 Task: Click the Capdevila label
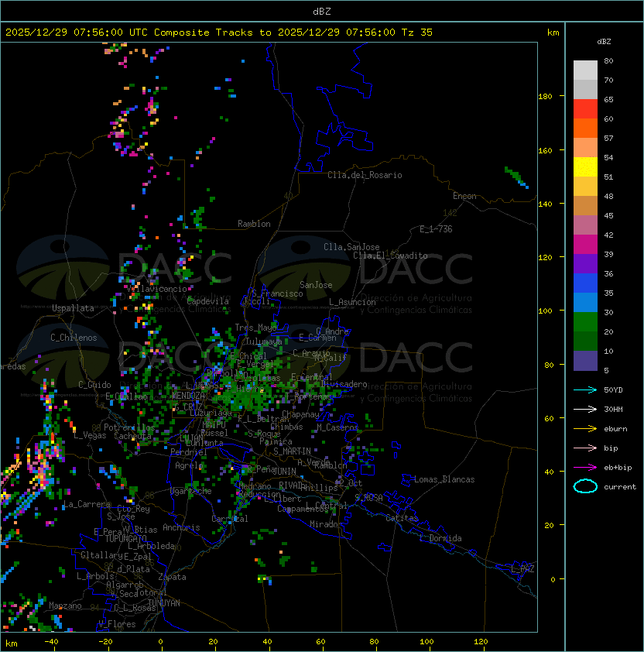208,301
